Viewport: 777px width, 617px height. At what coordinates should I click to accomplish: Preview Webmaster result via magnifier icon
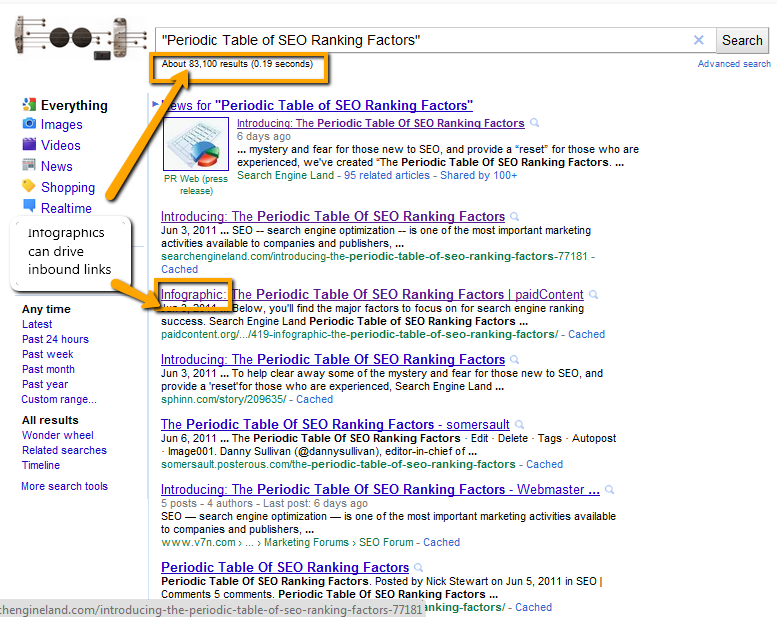(610, 490)
